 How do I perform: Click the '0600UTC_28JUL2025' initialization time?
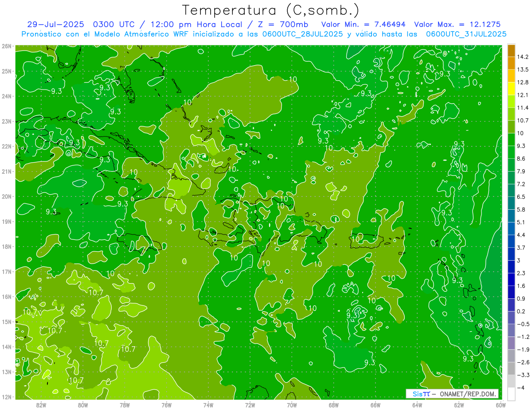point(302,34)
